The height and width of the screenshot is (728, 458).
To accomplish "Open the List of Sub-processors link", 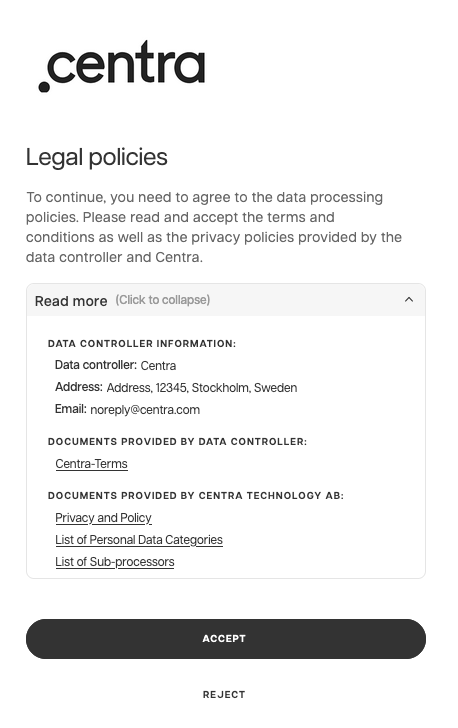I will tap(115, 562).
